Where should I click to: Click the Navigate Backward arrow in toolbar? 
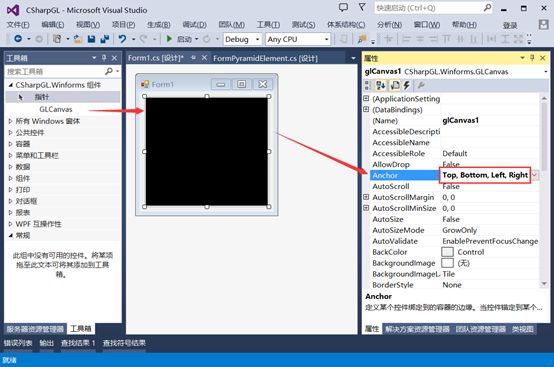[x=18, y=39]
